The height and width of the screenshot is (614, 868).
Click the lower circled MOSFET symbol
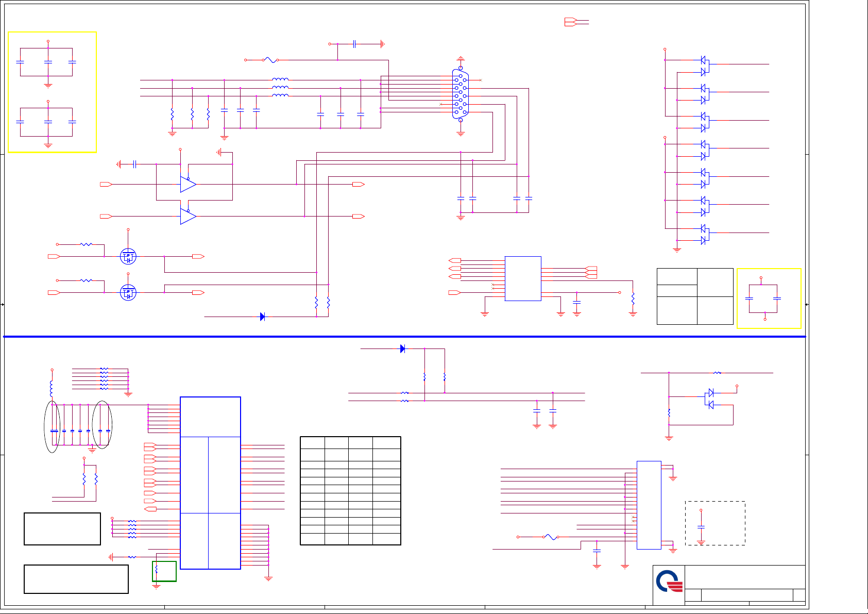coord(128,292)
